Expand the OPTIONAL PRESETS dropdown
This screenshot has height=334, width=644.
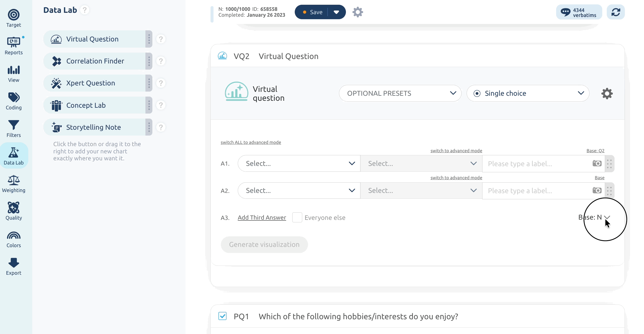click(x=400, y=93)
